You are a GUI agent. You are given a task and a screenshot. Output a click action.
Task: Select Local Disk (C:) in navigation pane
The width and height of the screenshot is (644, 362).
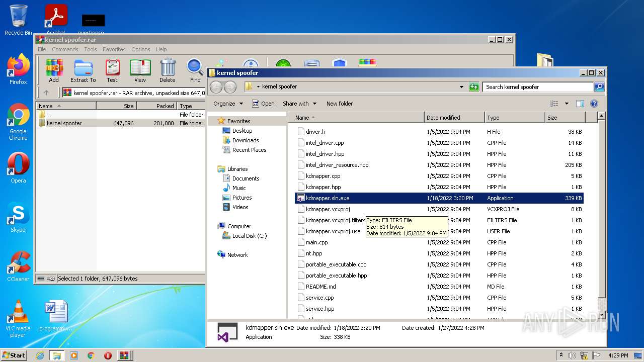pyautogui.click(x=250, y=236)
